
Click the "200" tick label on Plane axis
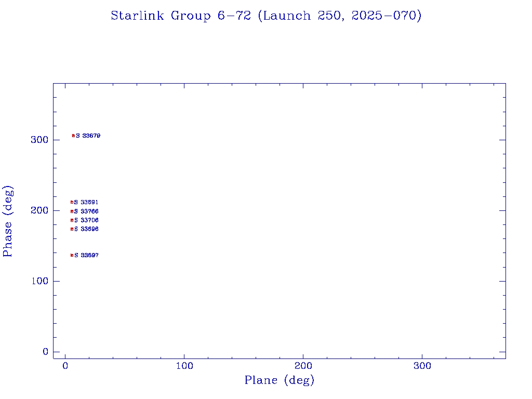(x=303, y=366)
